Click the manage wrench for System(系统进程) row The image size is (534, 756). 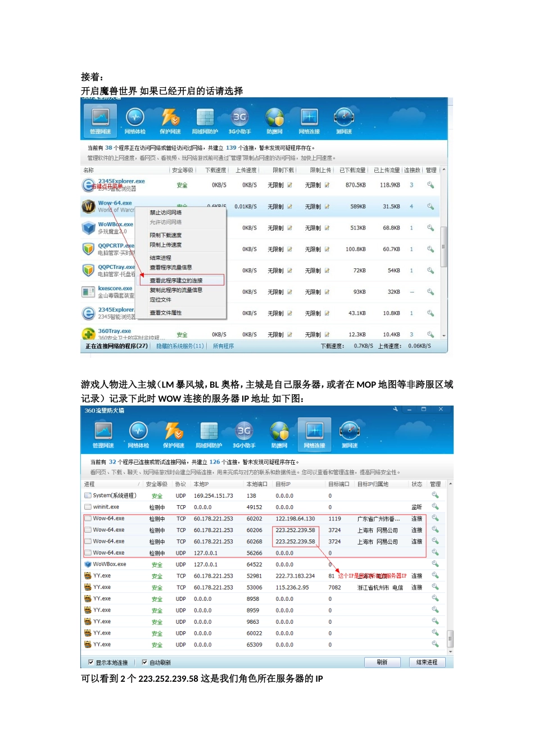coord(435,495)
